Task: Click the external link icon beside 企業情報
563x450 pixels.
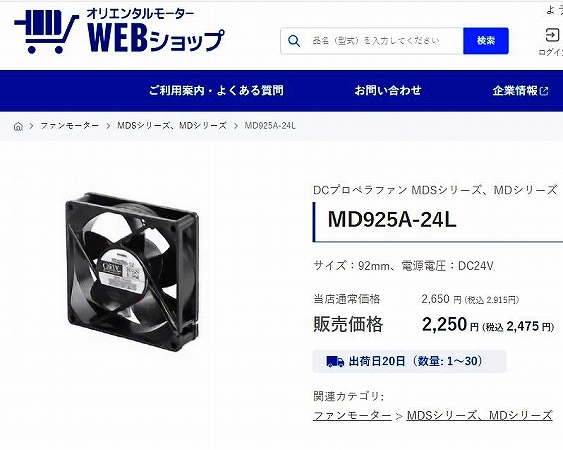Action: click(544, 91)
